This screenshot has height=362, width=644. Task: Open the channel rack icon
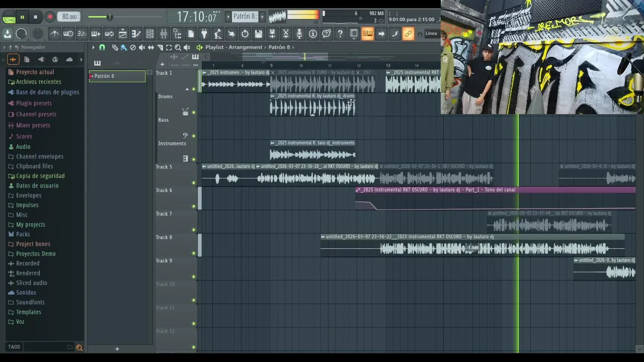[150, 34]
